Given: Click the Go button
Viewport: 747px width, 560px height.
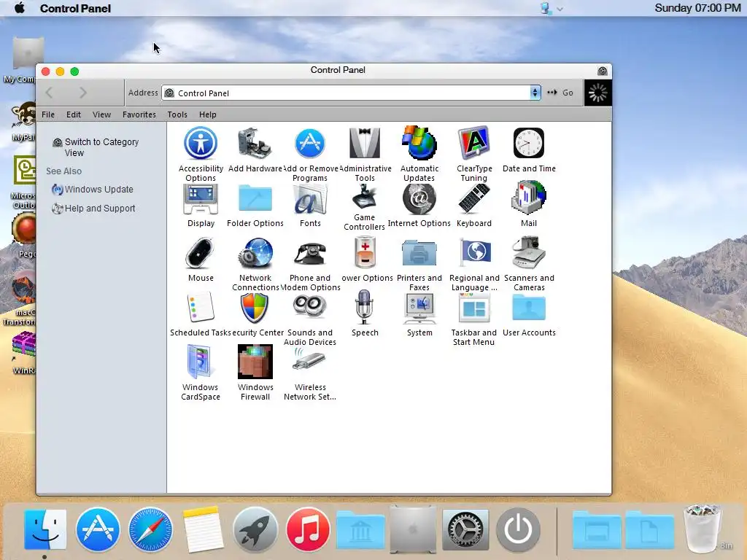Looking at the screenshot, I should tap(561, 93).
